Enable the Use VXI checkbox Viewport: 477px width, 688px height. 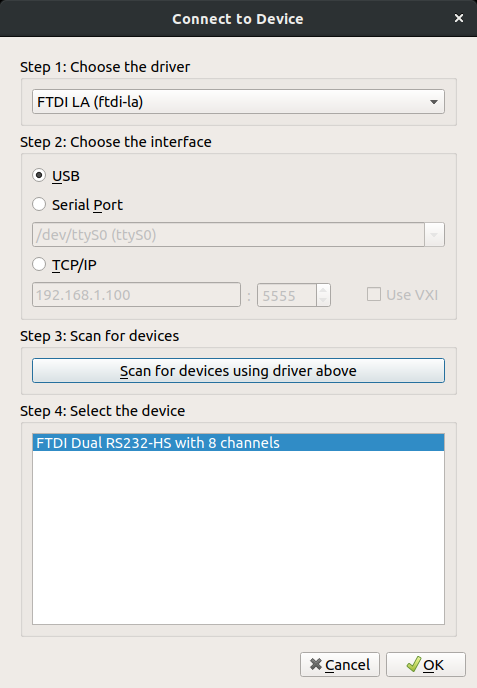point(373,294)
